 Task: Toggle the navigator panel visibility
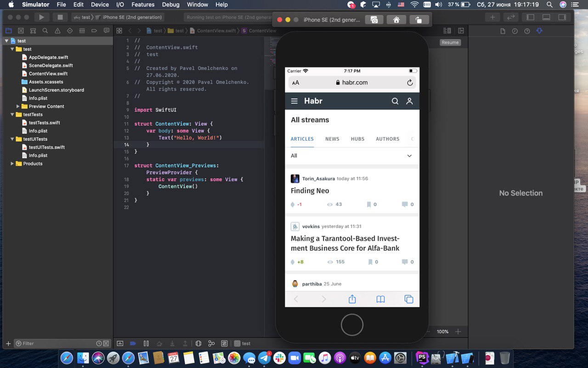(x=531, y=17)
